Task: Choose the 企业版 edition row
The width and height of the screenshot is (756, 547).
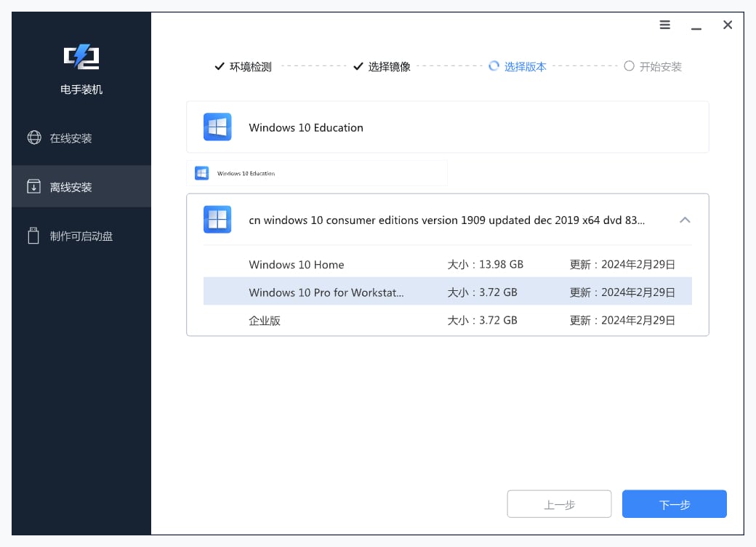Action: click(x=265, y=320)
